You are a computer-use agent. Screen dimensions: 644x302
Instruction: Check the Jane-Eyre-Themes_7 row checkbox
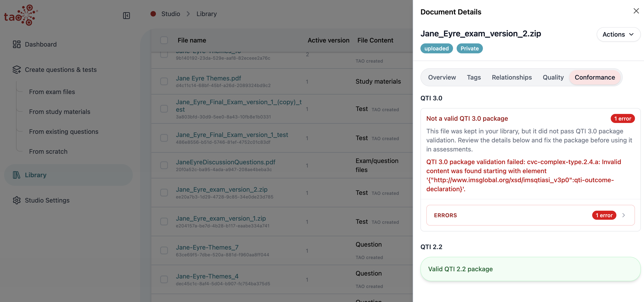pos(164,250)
